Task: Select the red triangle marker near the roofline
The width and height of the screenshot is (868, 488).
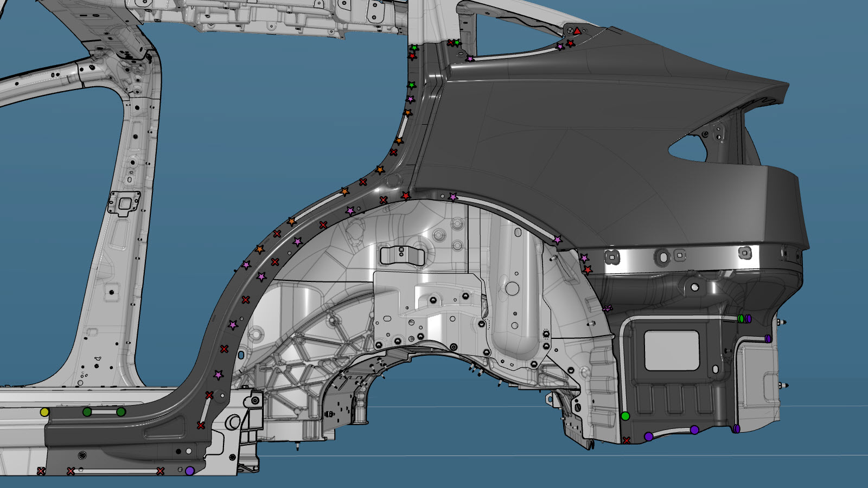Action: pos(577,31)
